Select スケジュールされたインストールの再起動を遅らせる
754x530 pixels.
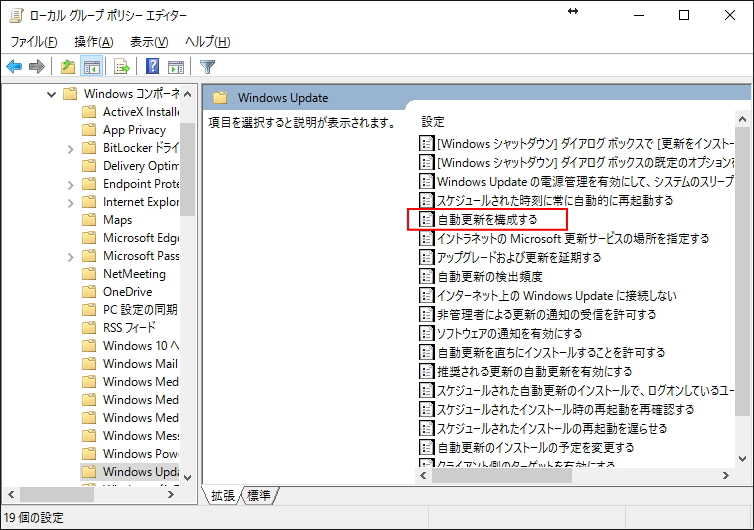coord(552,428)
